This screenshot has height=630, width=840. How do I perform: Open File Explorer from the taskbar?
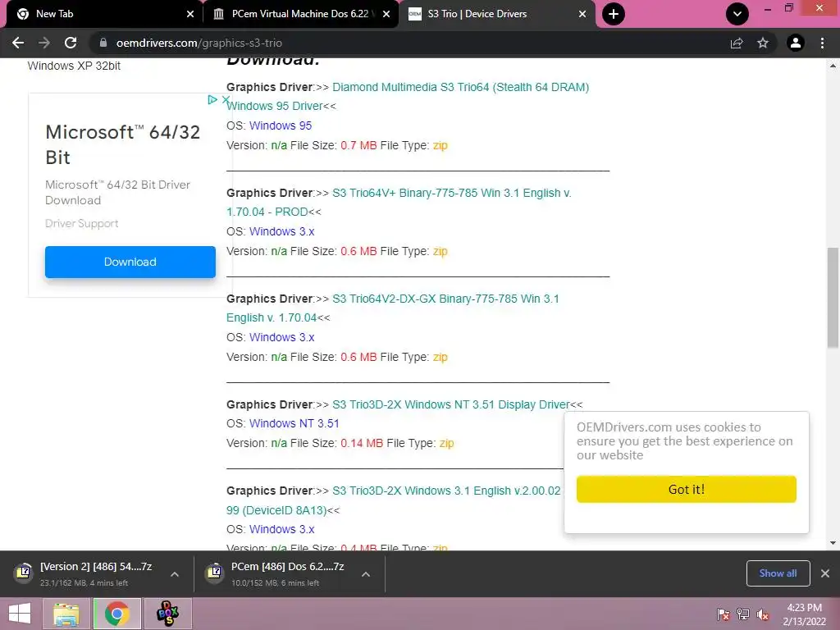66,614
